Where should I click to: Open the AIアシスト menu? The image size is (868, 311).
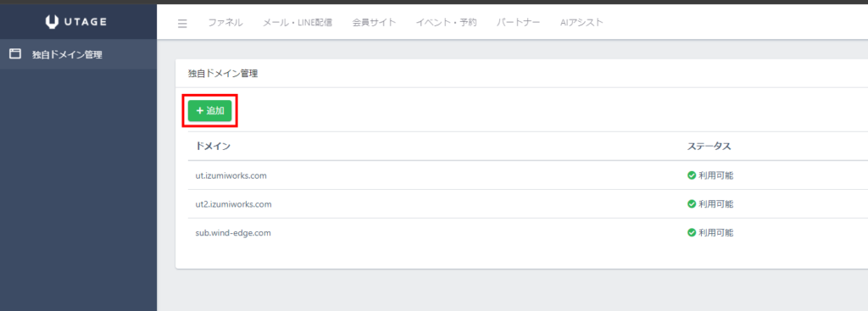click(x=581, y=23)
